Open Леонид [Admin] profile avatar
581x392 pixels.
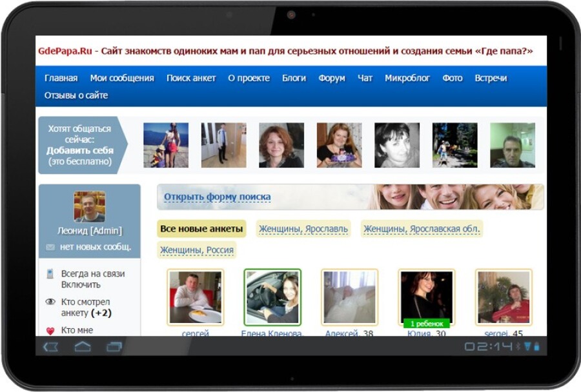[89, 206]
